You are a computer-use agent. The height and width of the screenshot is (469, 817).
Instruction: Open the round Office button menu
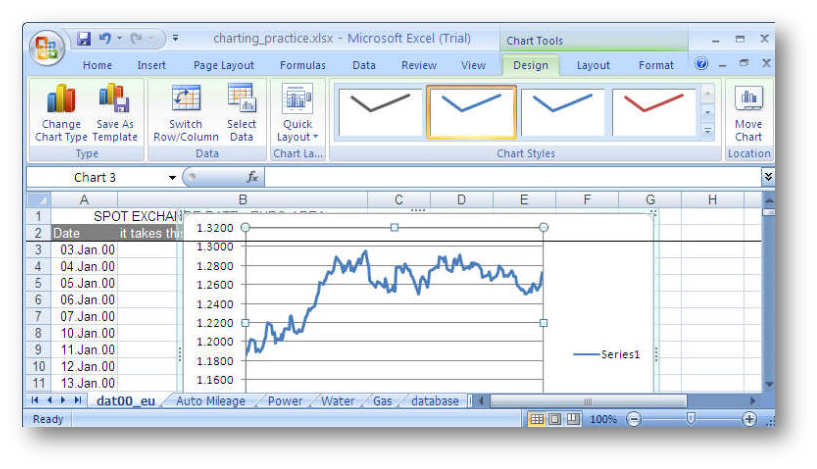click(45, 47)
